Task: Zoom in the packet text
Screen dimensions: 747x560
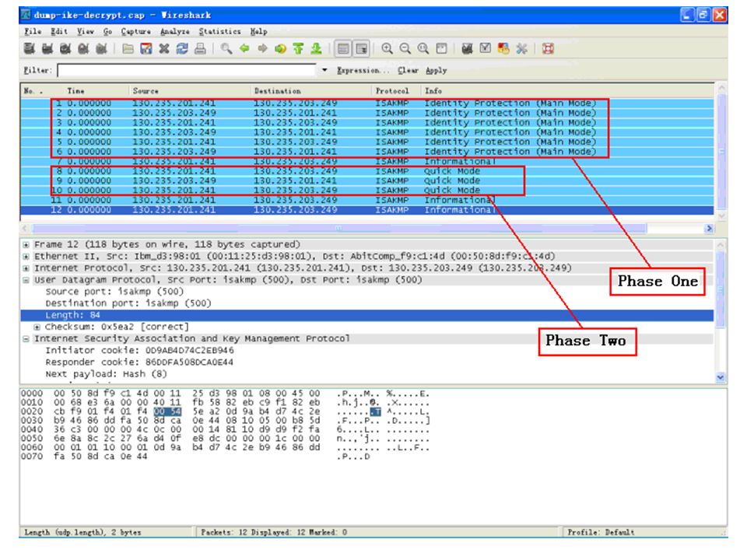Action: click(x=387, y=48)
